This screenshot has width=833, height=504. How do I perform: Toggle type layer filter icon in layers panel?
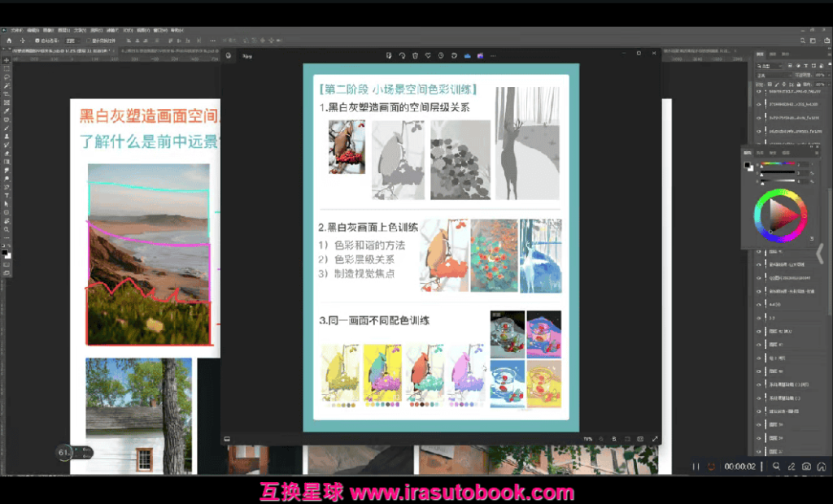(805, 66)
